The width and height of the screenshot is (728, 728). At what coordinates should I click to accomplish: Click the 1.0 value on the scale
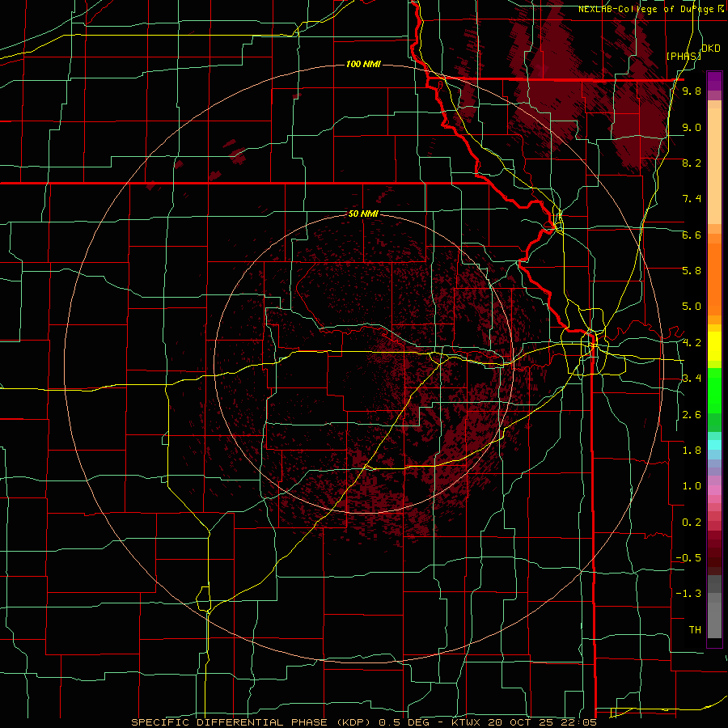point(692,486)
